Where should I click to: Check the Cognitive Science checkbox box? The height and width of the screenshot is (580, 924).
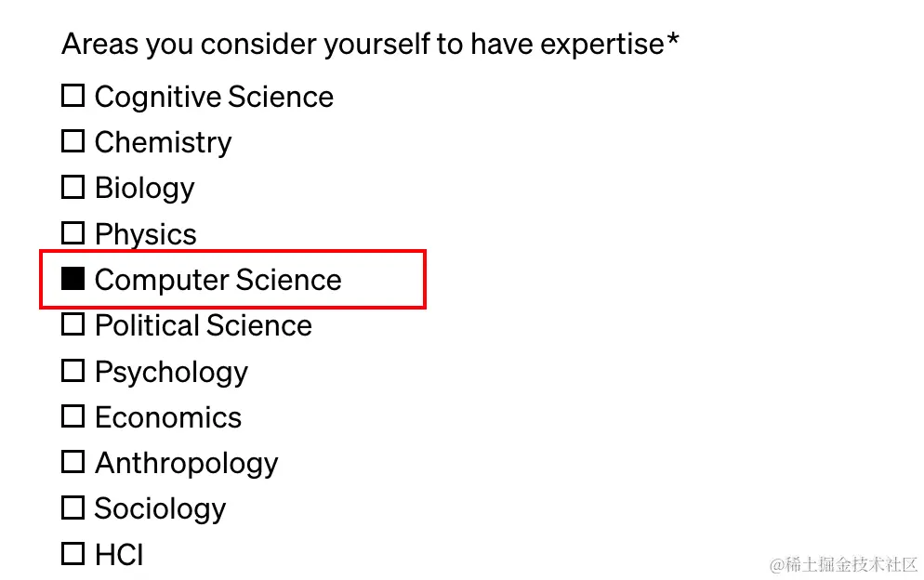tap(73, 96)
